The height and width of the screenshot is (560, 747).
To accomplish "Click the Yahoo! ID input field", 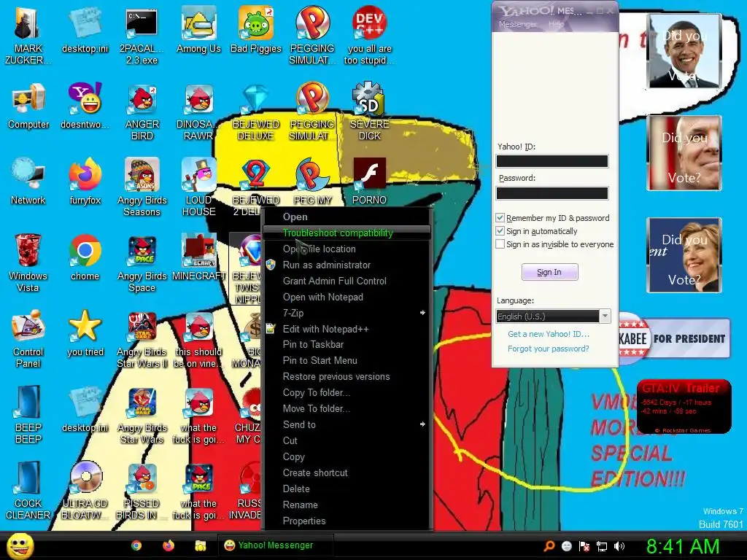I will coord(552,161).
